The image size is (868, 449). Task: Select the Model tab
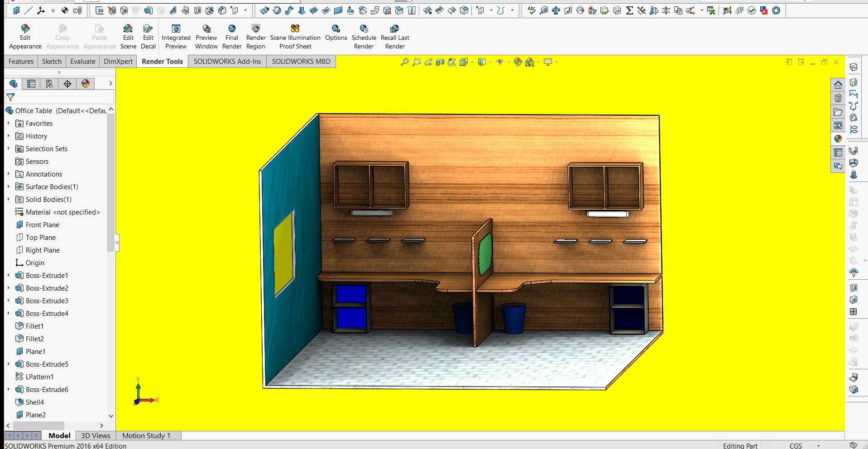(59, 435)
